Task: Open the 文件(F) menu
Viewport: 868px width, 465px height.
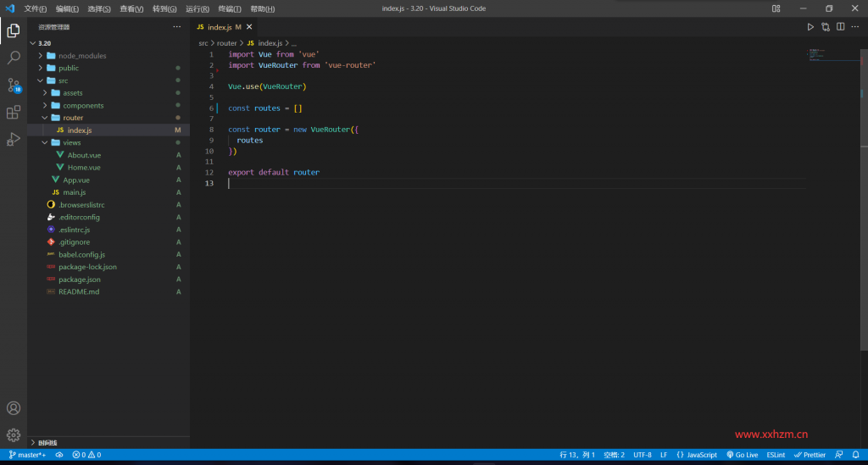Action: pyautogui.click(x=35, y=8)
